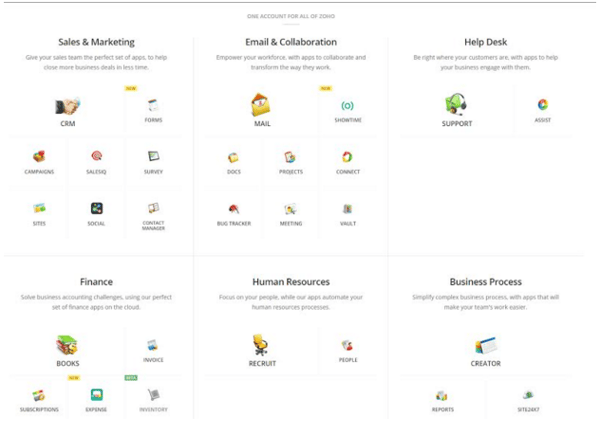Open the Books app icon
The height and width of the screenshot is (436, 600).
[67, 345]
